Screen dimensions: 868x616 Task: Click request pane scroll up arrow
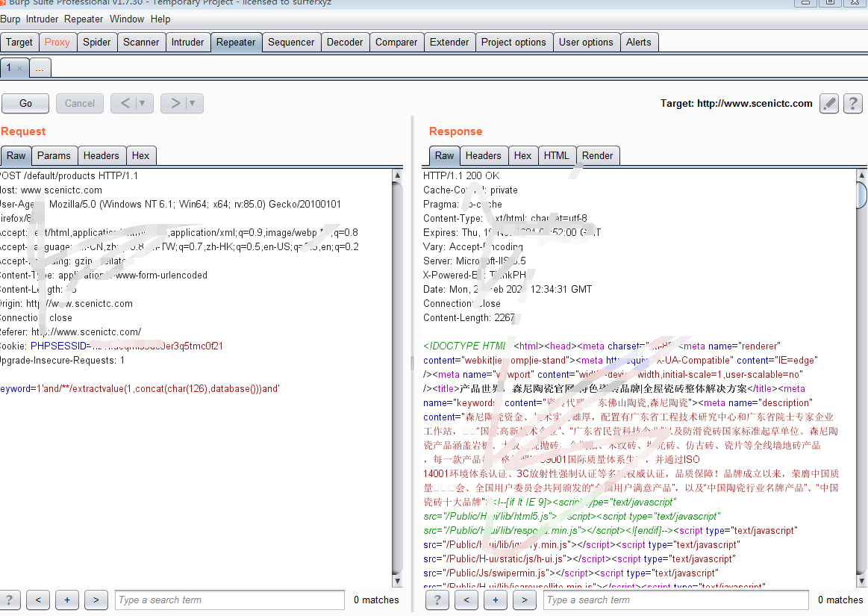tap(397, 175)
